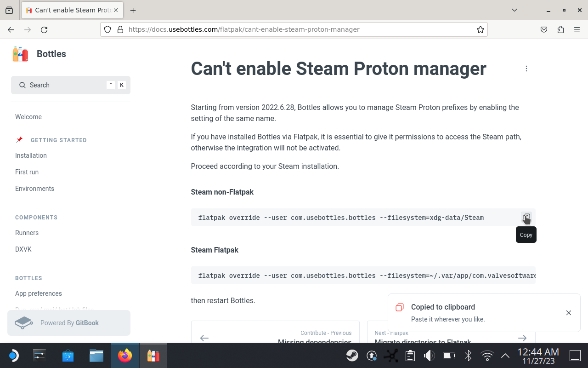The height and width of the screenshot is (368, 588).
Task: Open the Firefox View recent browsing icon
Action: [x=9, y=10]
